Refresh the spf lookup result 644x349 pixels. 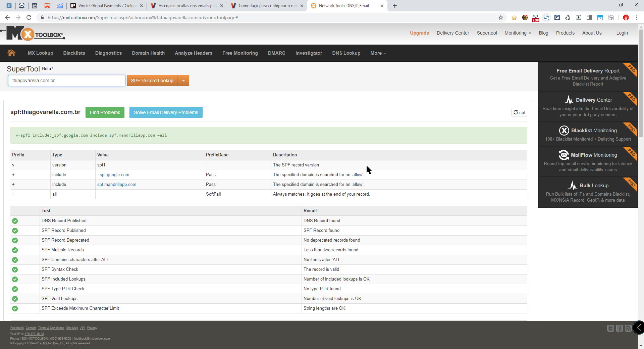coord(519,112)
